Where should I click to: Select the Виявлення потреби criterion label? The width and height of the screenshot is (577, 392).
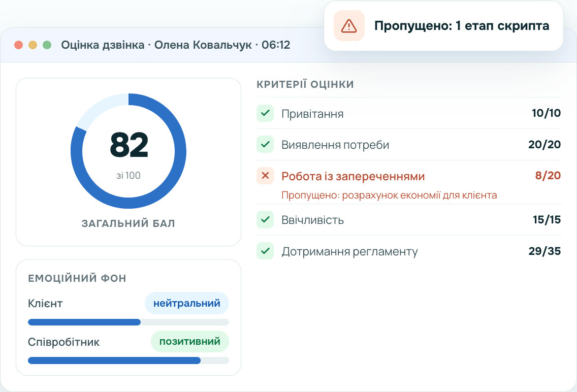point(335,145)
